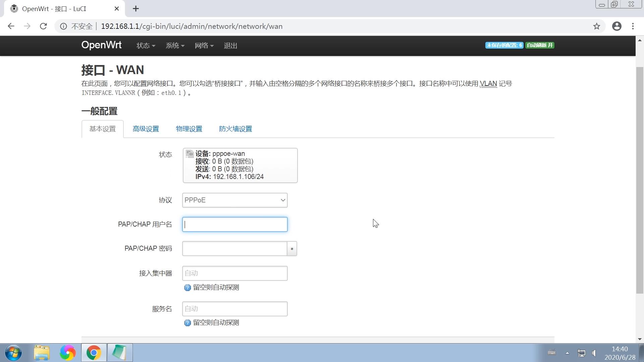The height and width of the screenshot is (362, 644).
Task: Go back using the browser arrow
Action: coord(11,26)
